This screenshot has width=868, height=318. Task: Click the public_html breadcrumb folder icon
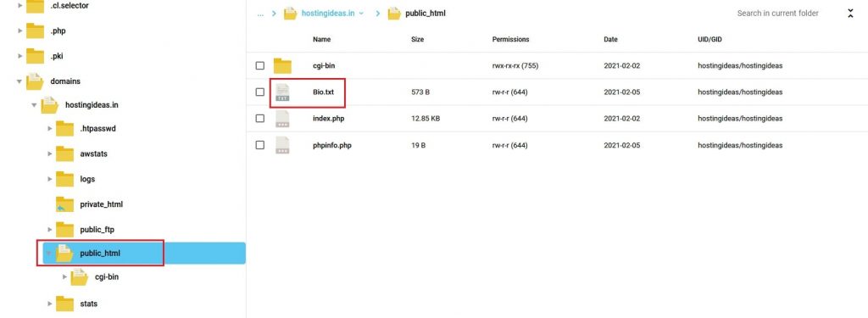pyautogui.click(x=394, y=14)
